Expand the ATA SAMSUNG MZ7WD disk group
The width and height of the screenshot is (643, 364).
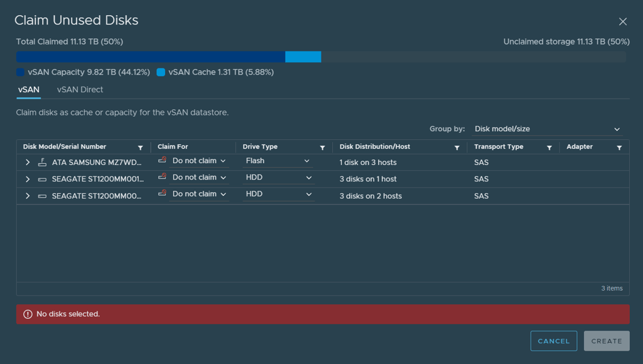pos(28,163)
